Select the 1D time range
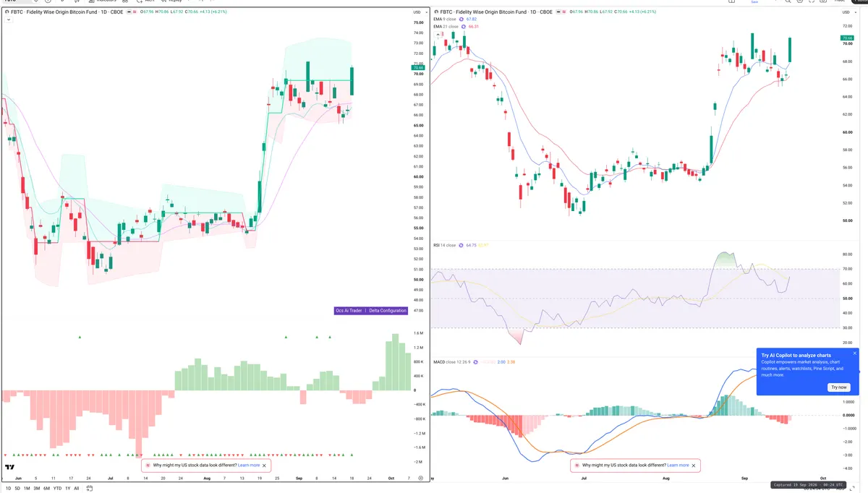The width and height of the screenshot is (868, 493). click(9, 488)
